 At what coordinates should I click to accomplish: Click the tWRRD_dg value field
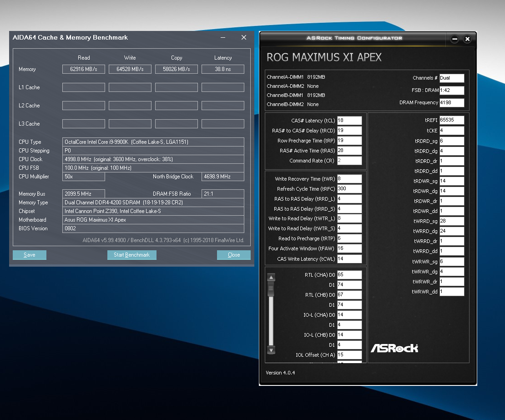pos(452,231)
